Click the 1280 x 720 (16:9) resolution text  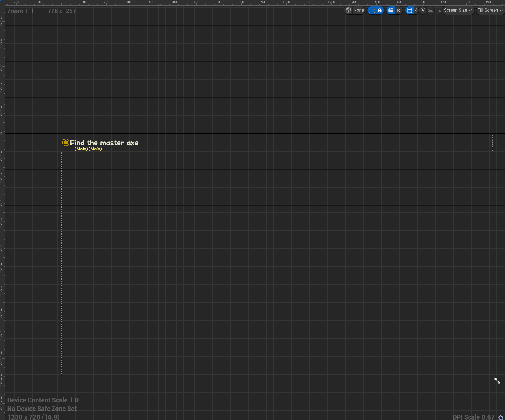tap(33, 417)
